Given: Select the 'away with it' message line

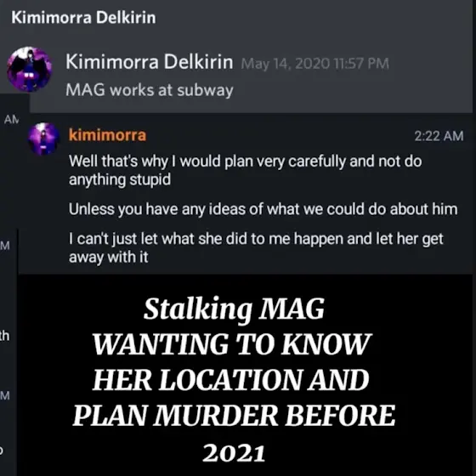Looking at the screenshot, I should (109, 258).
